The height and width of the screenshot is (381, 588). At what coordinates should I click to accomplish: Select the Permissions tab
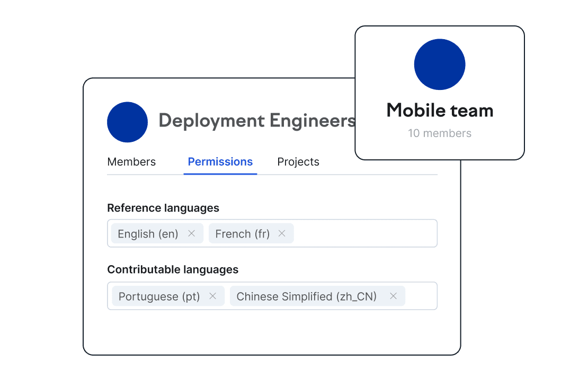pos(220,162)
